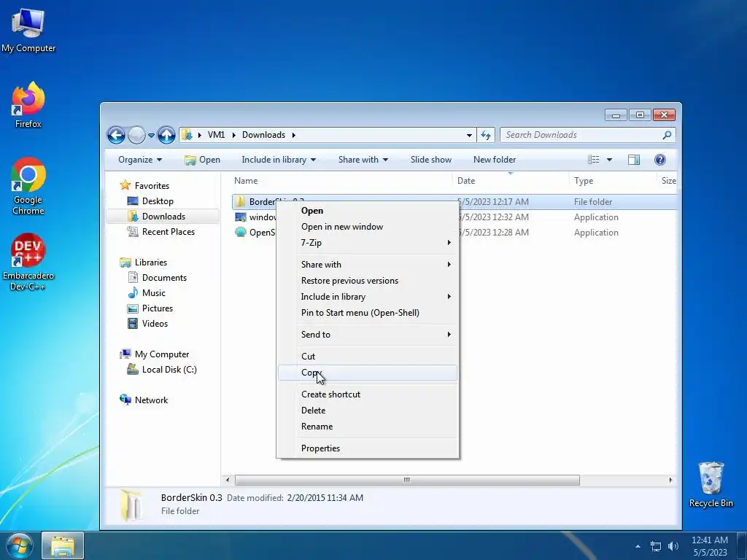
Task: Open Local Disk (C:) in sidebar
Action: click(162, 370)
